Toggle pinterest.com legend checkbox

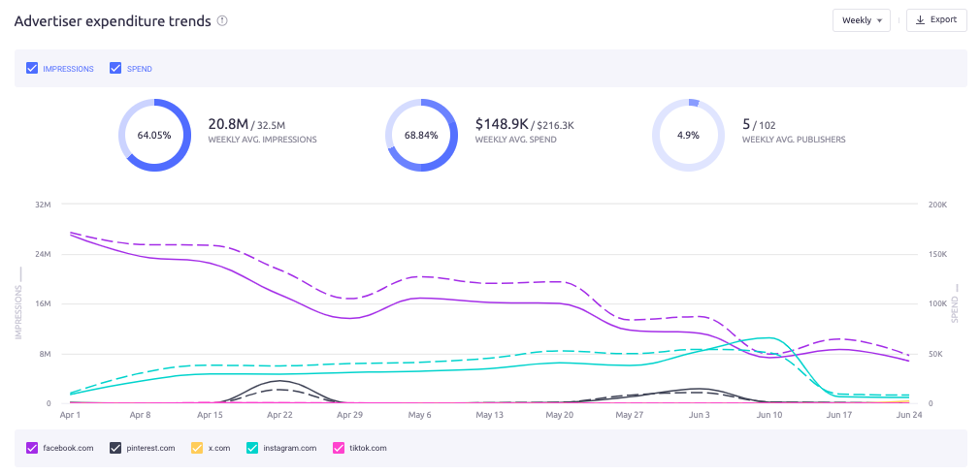[115, 448]
